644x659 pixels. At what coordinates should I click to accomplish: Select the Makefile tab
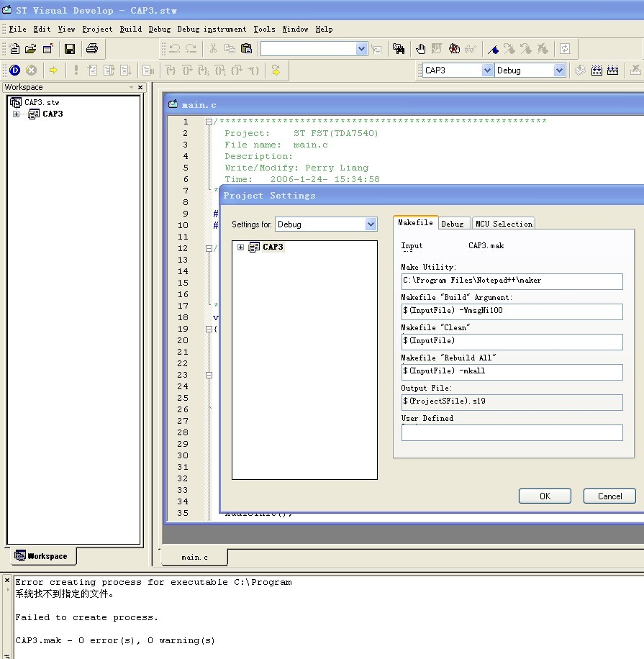click(x=415, y=222)
